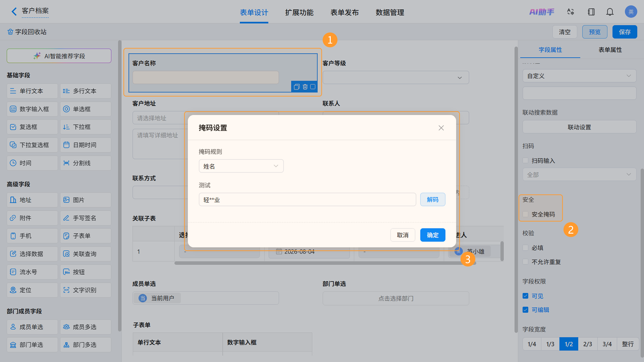
Task: Check the 必填 checkbox
Action: click(x=525, y=248)
